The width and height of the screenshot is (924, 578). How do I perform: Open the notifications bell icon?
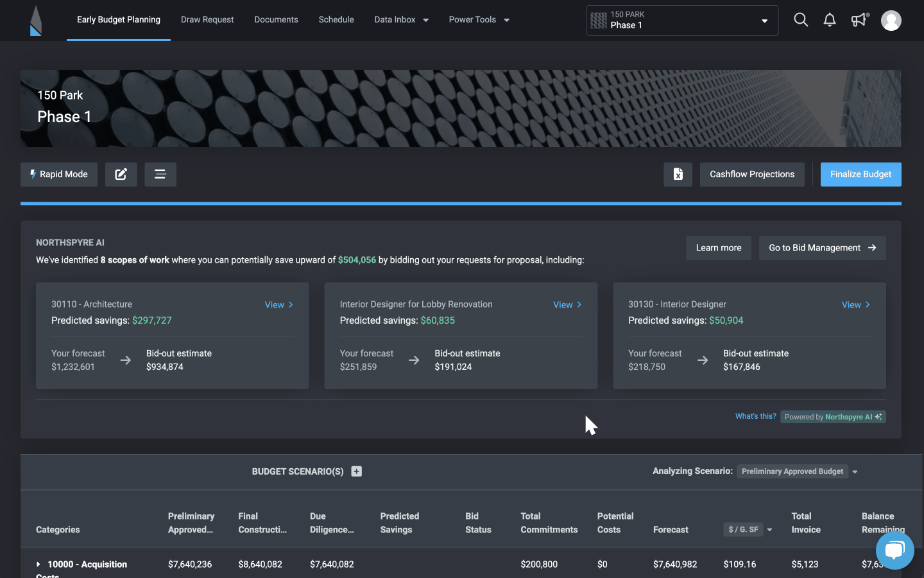pyautogui.click(x=830, y=20)
